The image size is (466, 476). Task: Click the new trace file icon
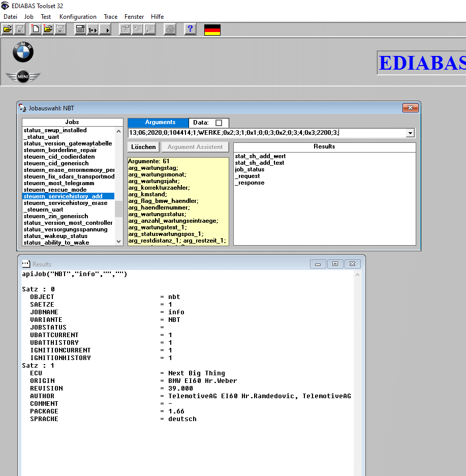pos(36,29)
